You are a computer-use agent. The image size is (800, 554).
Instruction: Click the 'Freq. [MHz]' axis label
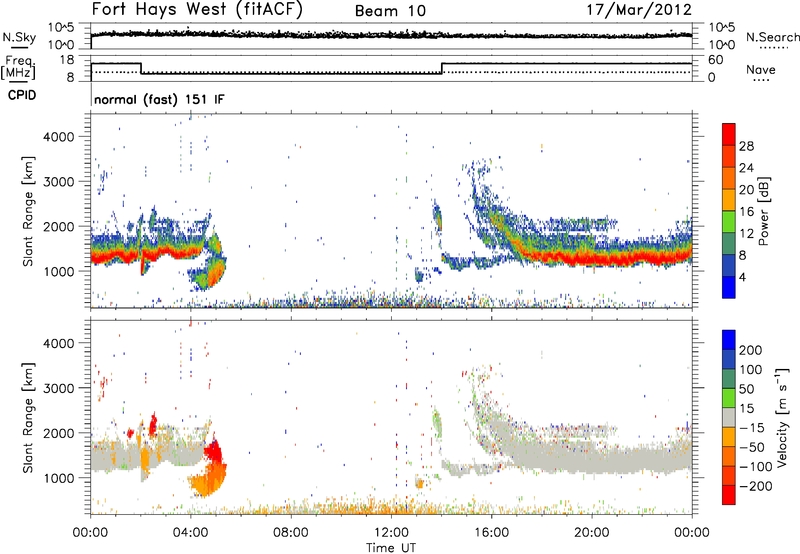click(x=18, y=67)
